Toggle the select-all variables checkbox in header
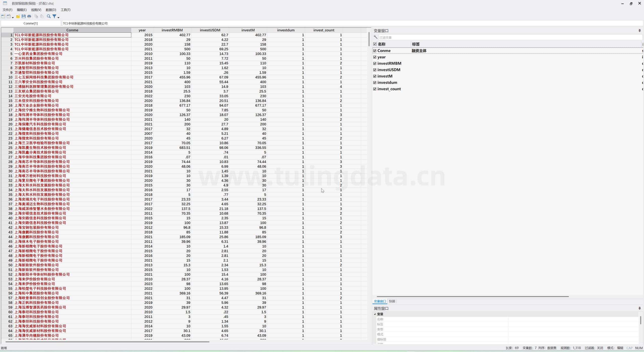The image size is (644, 352). pyautogui.click(x=375, y=44)
